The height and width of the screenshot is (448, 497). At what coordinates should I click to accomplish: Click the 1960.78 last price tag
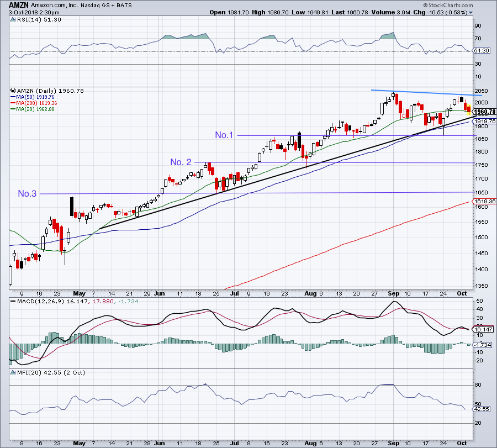pos(484,112)
